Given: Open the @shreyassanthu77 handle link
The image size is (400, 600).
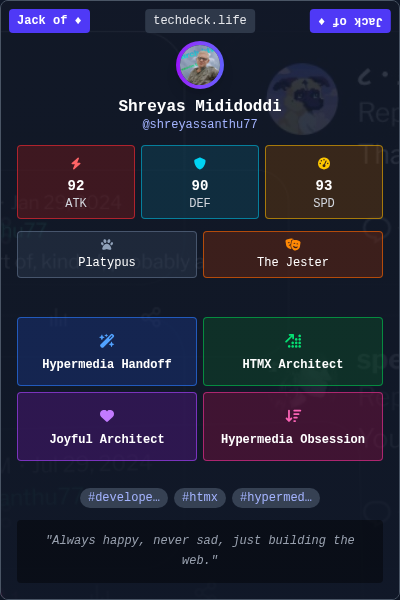Looking at the screenshot, I should click(x=200, y=124).
